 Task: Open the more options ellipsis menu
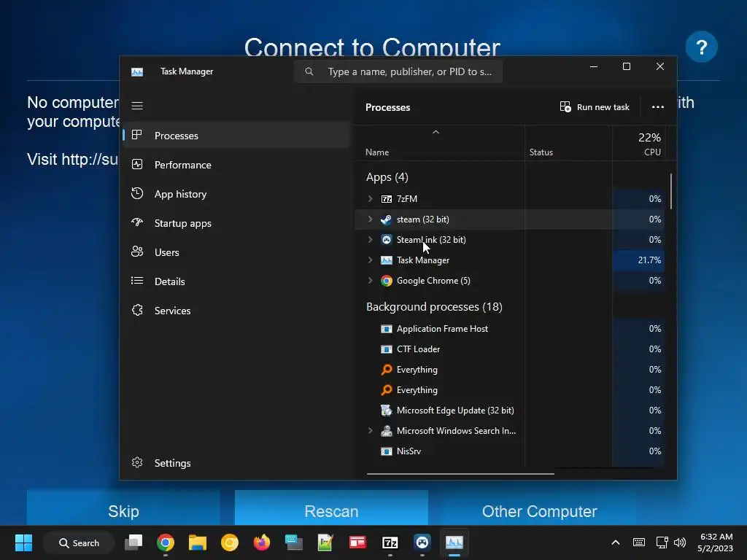click(x=658, y=107)
